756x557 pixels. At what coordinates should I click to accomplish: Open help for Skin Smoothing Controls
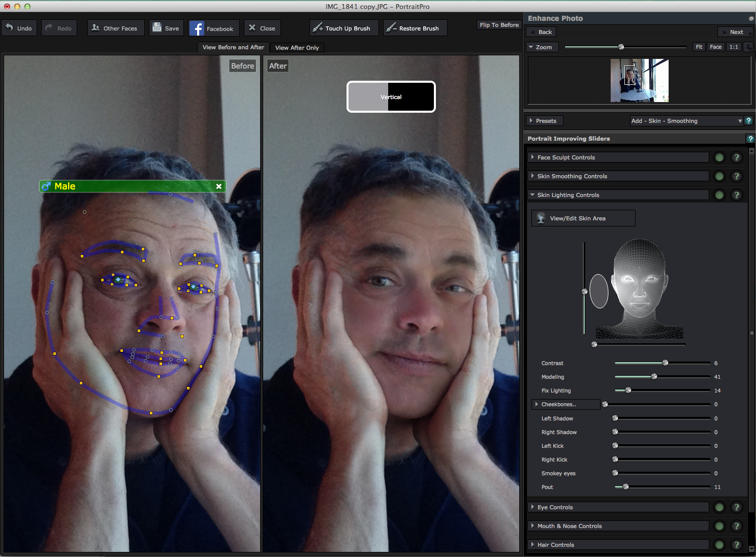coord(737,176)
